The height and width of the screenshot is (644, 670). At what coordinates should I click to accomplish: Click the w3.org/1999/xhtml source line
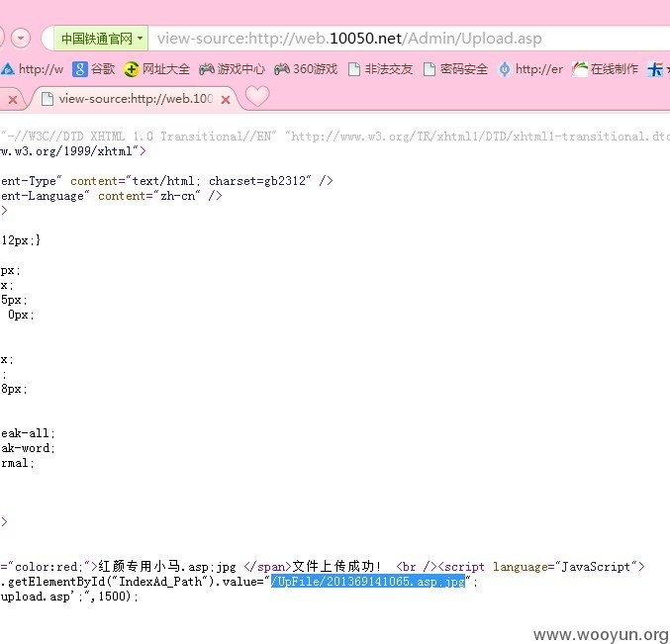pyautogui.click(x=72, y=151)
